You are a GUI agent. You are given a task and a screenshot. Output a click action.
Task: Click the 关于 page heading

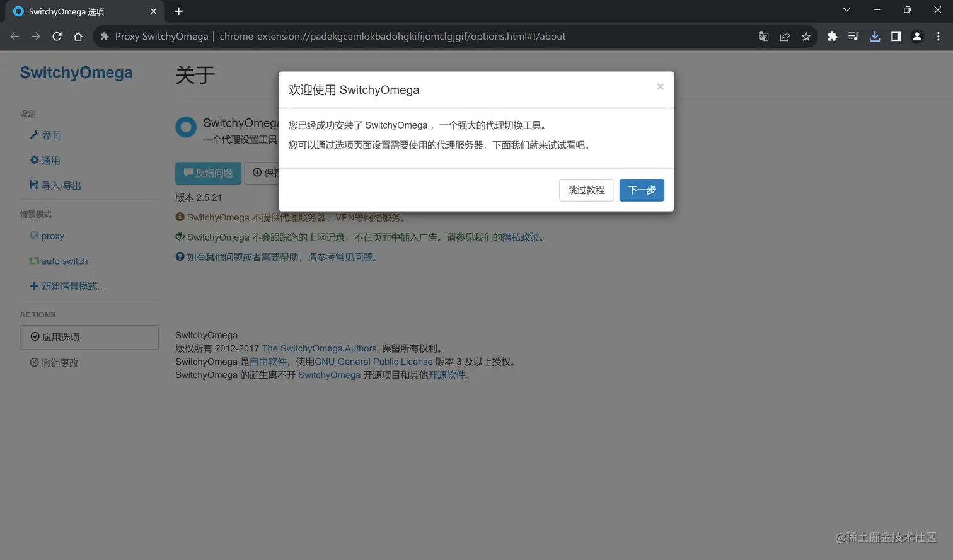click(195, 75)
